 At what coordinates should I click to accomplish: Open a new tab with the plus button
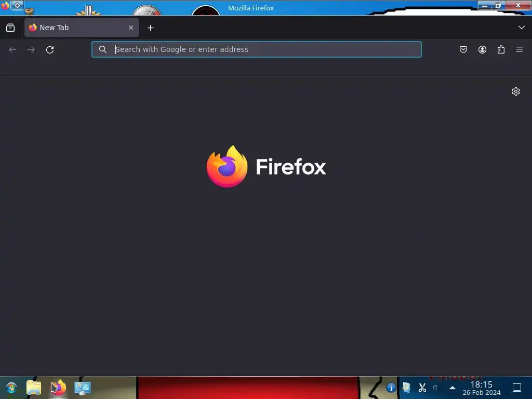pyautogui.click(x=150, y=28)
